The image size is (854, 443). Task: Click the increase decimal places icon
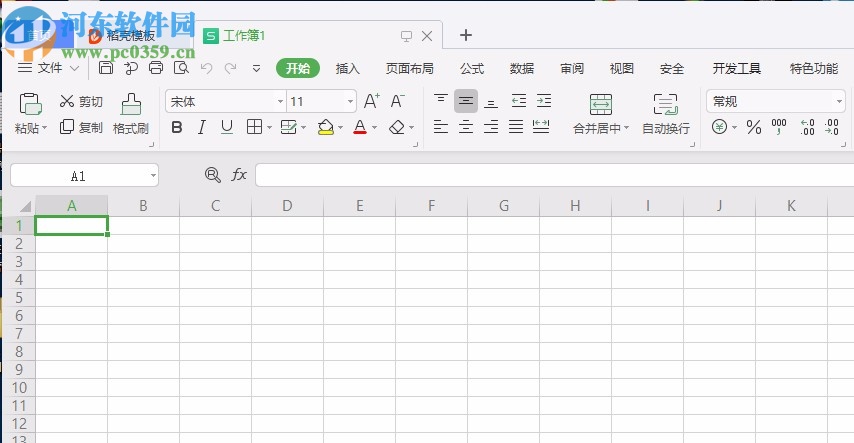[x=808, y=127]
